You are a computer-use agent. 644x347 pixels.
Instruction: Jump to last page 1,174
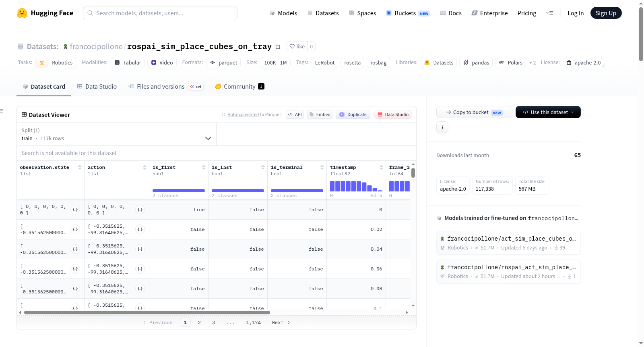(254, 322)
